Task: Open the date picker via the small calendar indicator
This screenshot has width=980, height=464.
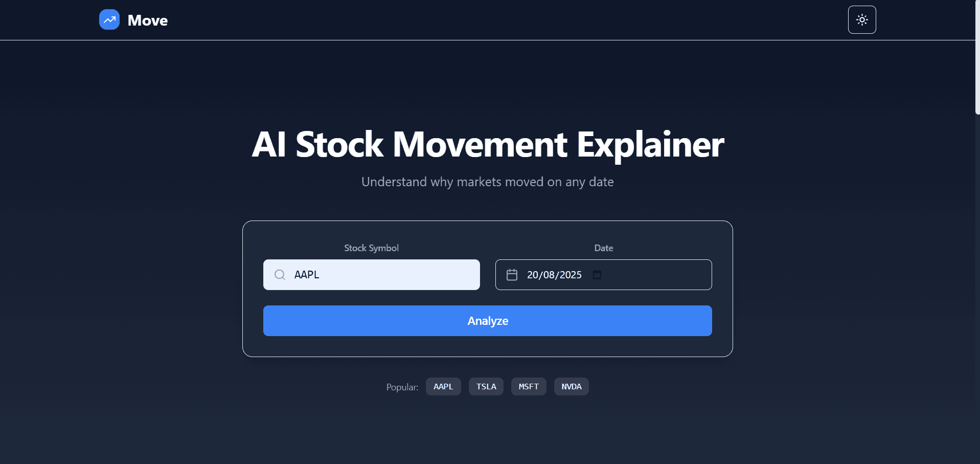Action: 597,275
